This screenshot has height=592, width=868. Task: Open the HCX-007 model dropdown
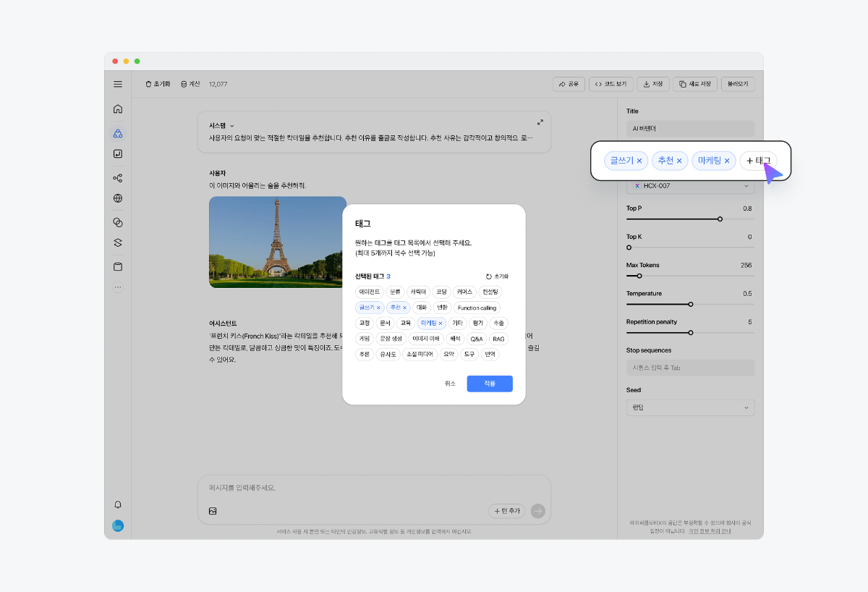(690, 186)
